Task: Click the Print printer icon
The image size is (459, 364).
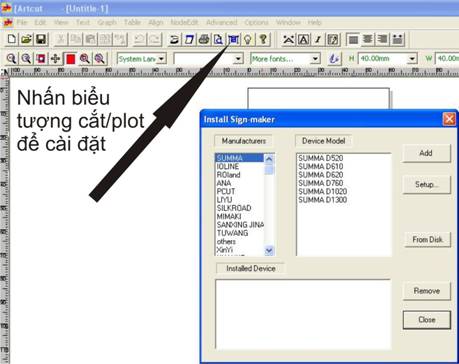Action: tap(204, 39)
